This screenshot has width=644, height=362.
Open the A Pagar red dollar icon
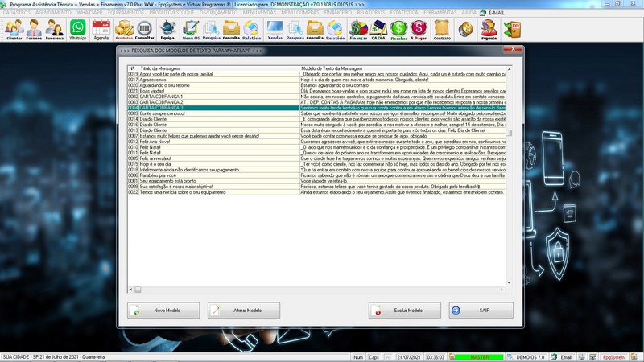[x=419, y=30]
